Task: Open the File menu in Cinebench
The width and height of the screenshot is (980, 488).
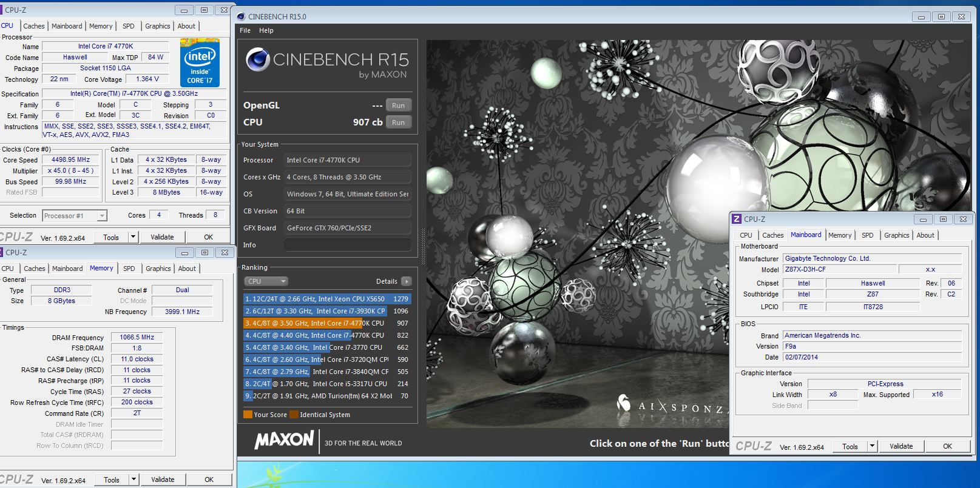Action: (x=245, y=30)
